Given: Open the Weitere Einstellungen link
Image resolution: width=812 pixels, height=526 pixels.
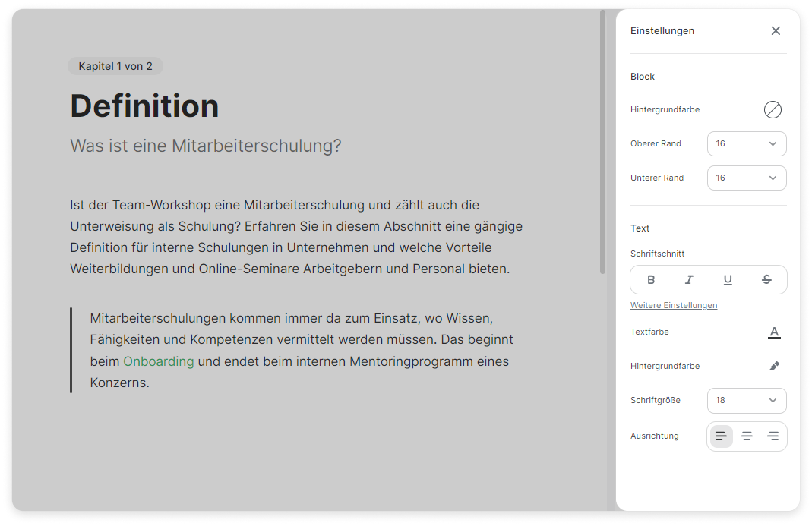Looking at the screenshot, I should 673,306.
